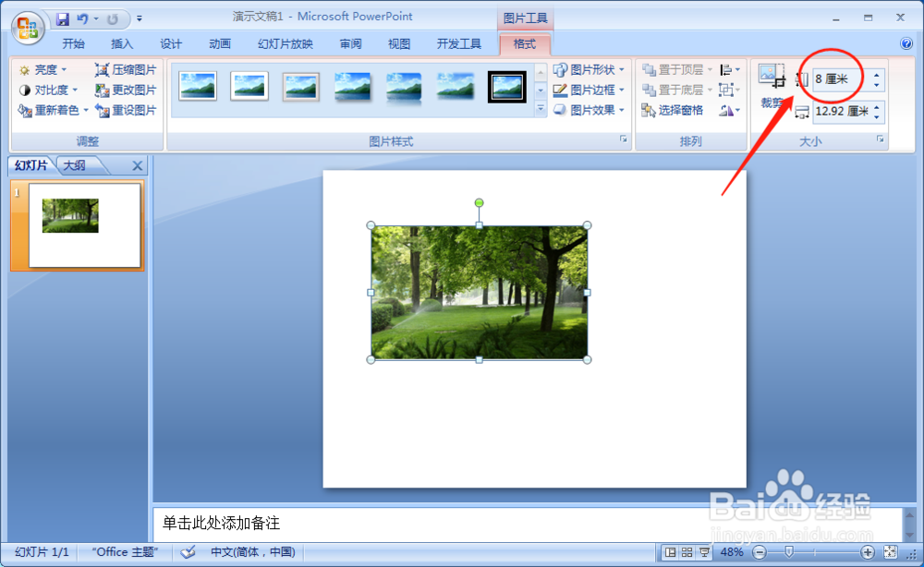Viewport: 924px width, 567px height.
Task: Click the green rotation handle of picture
Action: [479, 202]
